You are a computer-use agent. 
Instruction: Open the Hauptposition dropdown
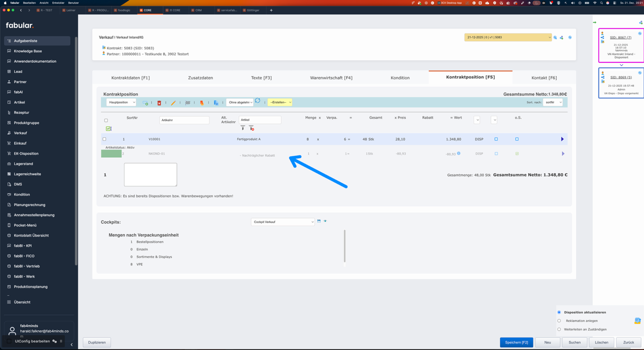pyautogui.click(x=121, y=102)
